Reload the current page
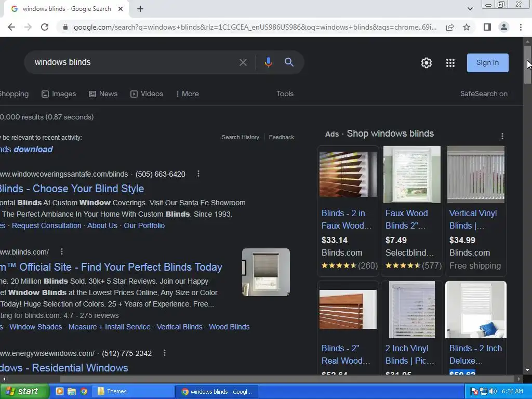 pos(45,27)
